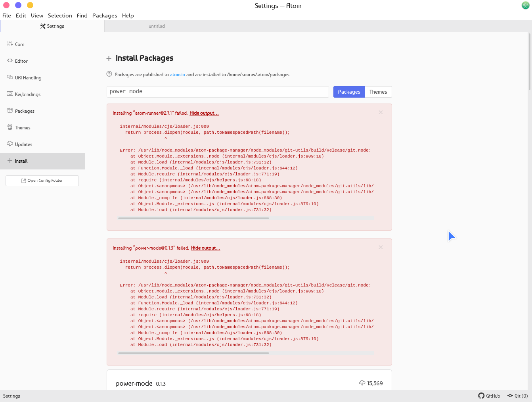The height and width of the screenshot is (402, 532).
Task: Click the search packages input field
Action: [x=218, y=92]
